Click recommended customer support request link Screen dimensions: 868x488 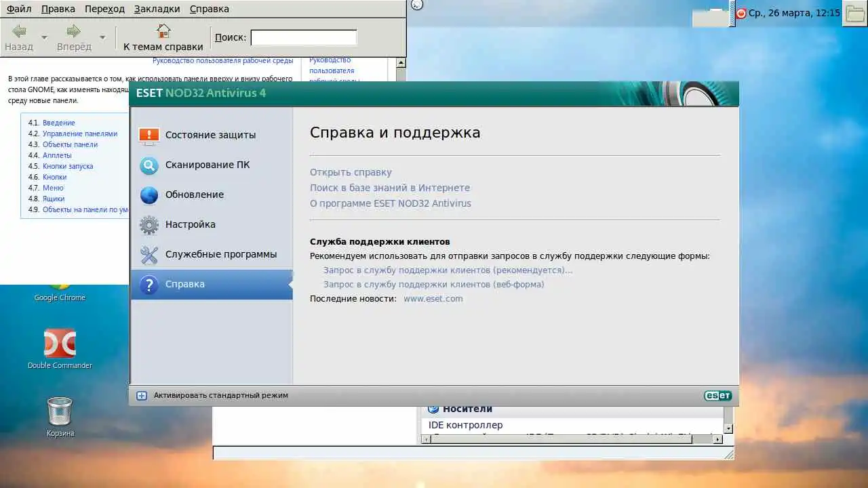click(448, 270)
